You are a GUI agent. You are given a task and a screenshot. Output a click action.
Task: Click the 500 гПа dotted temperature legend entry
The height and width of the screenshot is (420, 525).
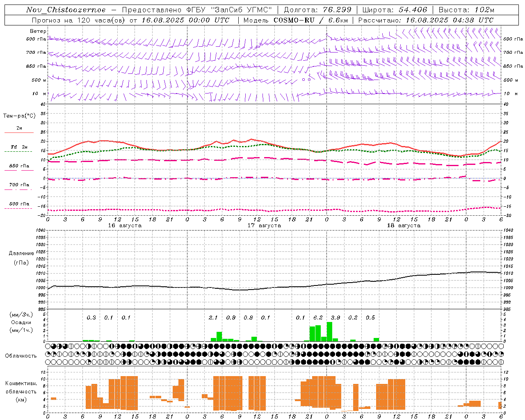coord(19,204)
